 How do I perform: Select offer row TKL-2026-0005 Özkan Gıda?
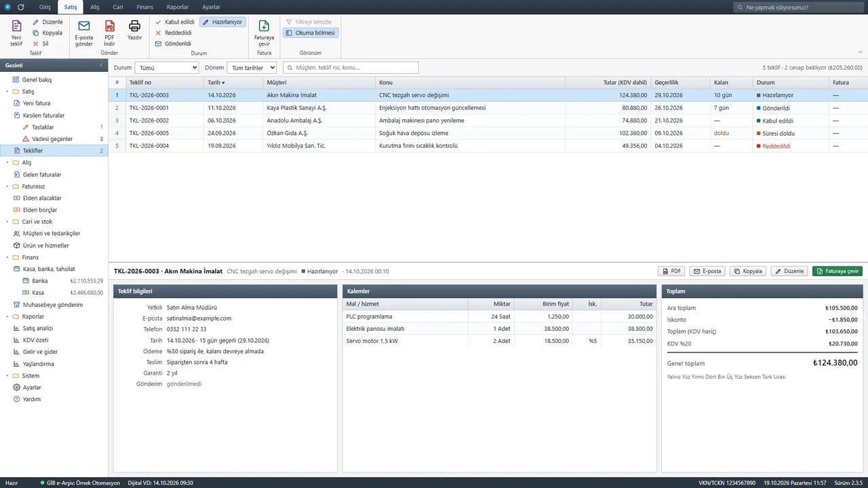pos(488,133)
